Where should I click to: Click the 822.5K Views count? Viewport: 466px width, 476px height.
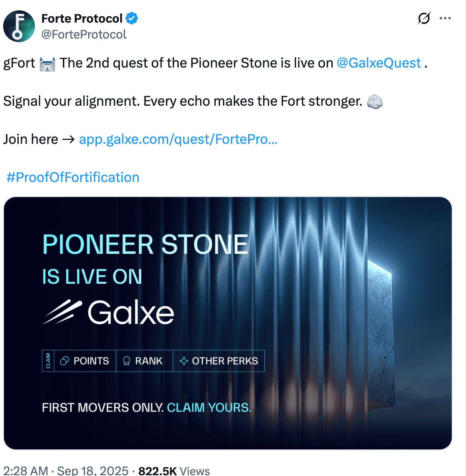click(174, 471)
